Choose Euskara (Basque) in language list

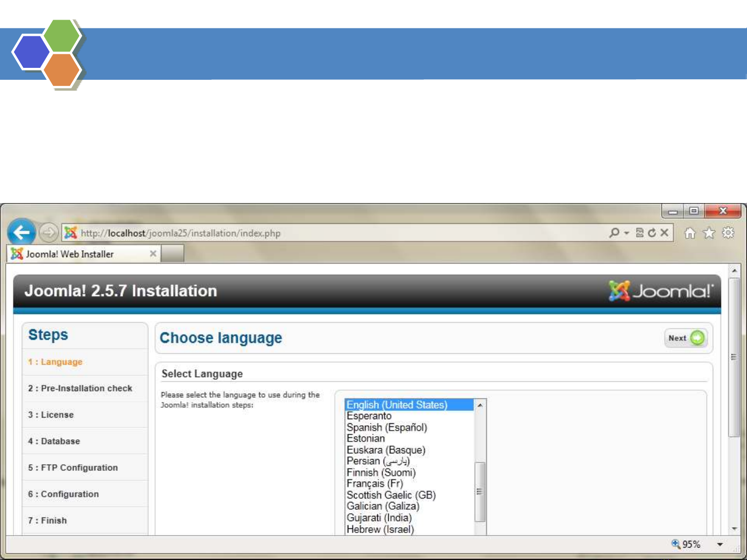pyautogui.click(x=410, y=450)
